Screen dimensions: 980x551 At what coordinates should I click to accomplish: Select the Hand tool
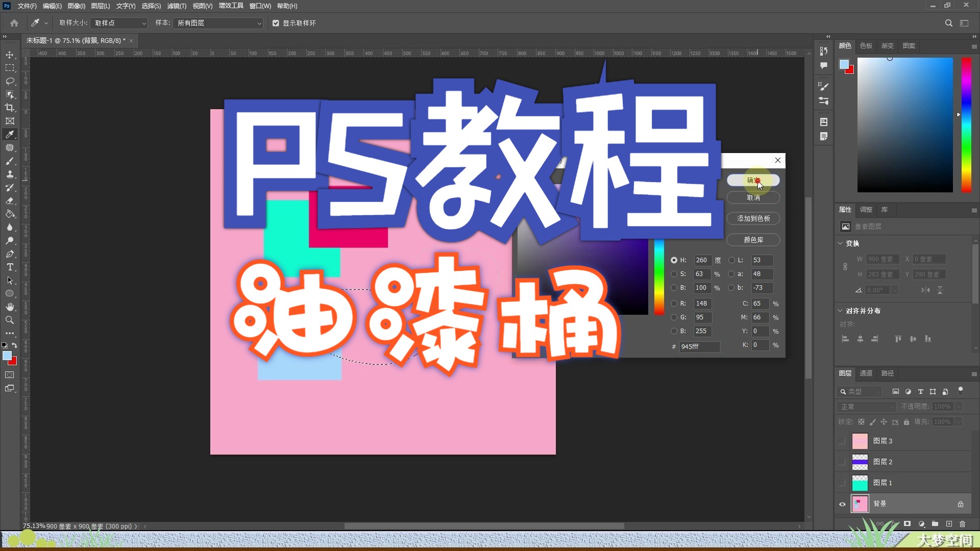click(10, 307)
